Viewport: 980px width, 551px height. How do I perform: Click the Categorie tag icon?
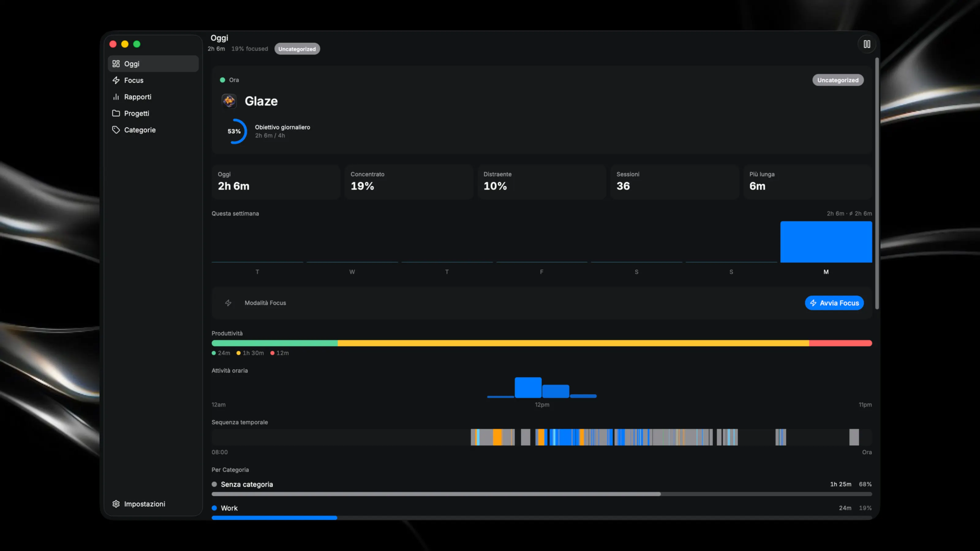(x=116, y=130)
